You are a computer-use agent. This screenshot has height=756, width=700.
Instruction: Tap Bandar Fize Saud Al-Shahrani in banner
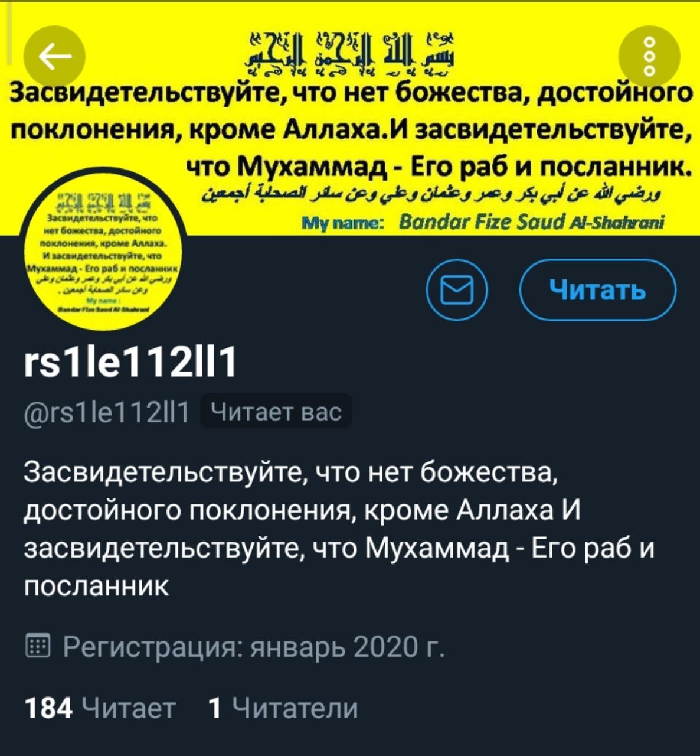click(x=532, y=222)
